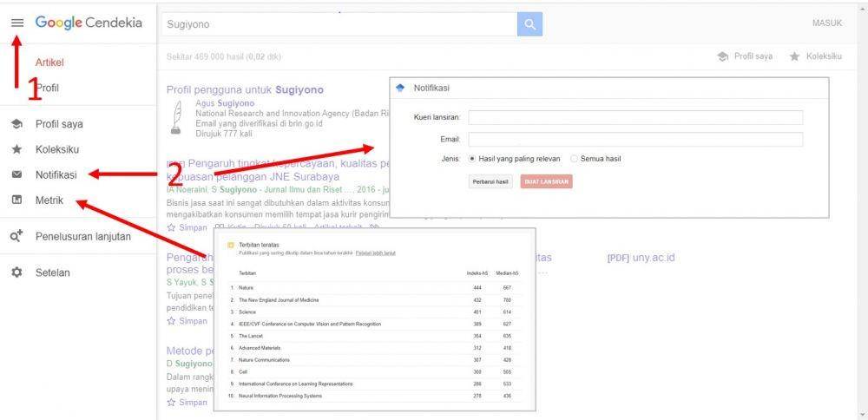Open Notifikasi in the sidebar
Screen dimensions: 868x420
(56, 175)
